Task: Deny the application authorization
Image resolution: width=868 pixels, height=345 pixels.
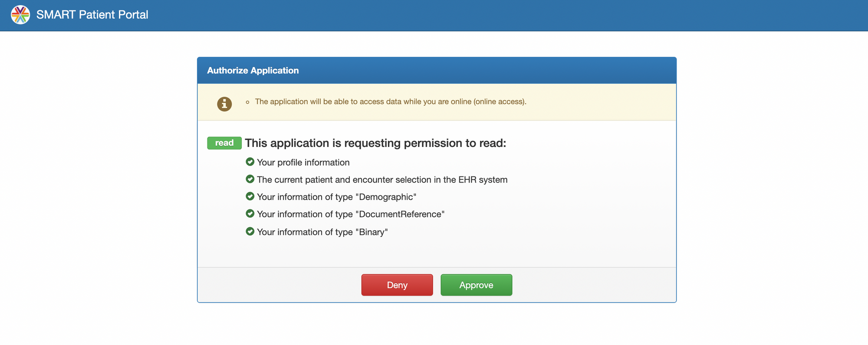Action: pos(397,285)
